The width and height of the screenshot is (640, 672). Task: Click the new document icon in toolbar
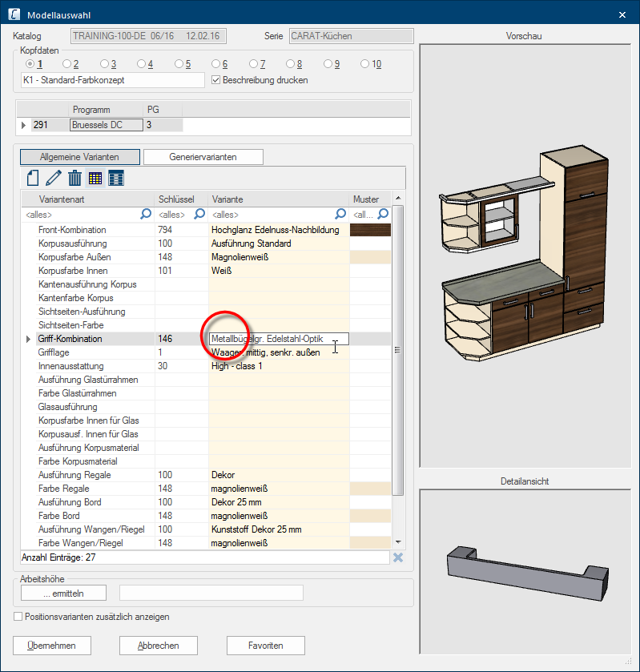tap(33, 178)
